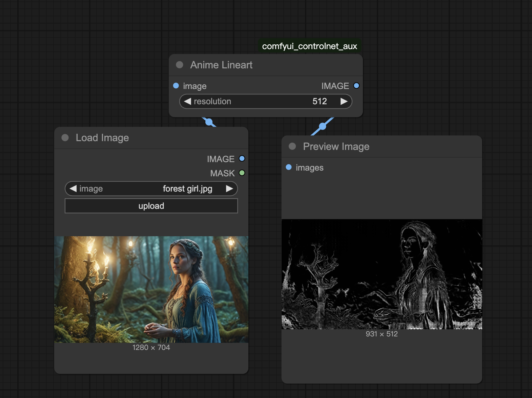Screen dimensions: 532x398
Task: Open the forest girl.jpg image selector
Action: pos(187,189)
